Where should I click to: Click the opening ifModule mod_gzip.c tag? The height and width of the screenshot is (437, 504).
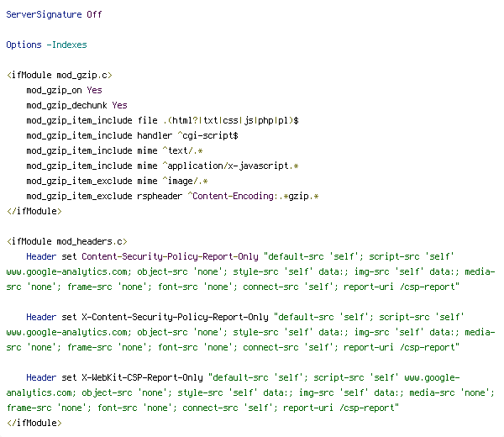pyautogui.click(x=60, y=76)
